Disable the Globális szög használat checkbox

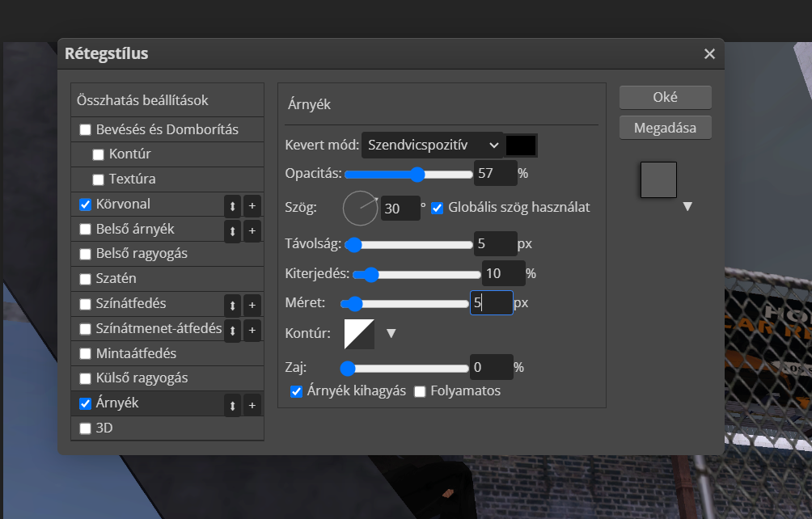438,208
